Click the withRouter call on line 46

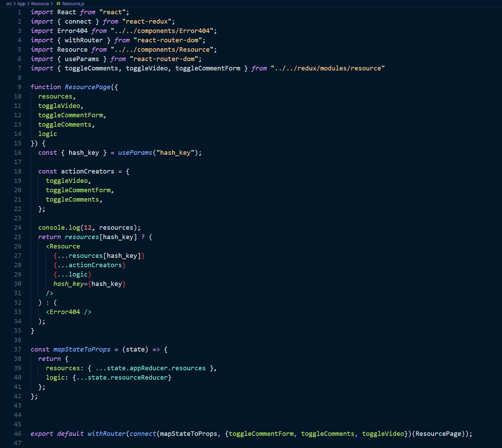pos(107,434)
